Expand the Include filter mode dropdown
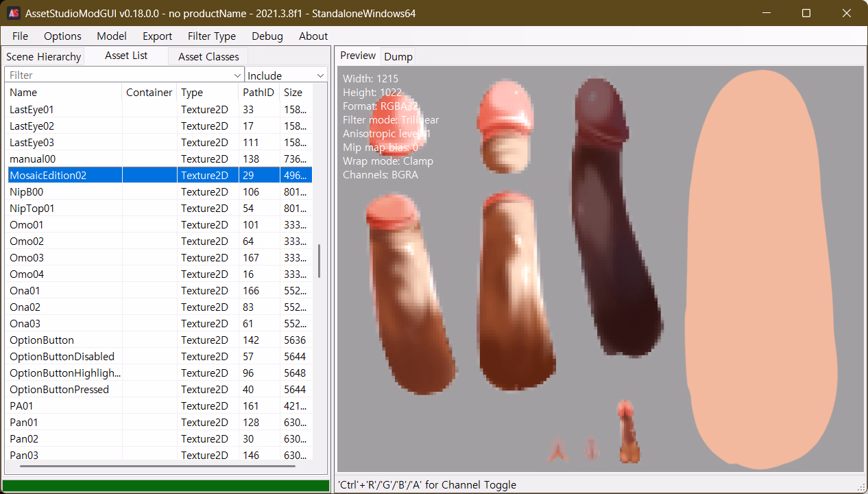The width and height of the screenshot is (868, 494). point(320,75)
